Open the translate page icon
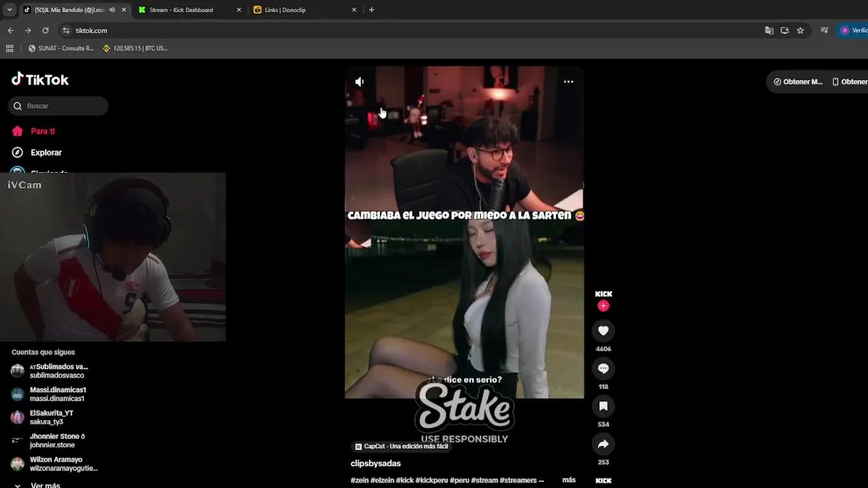 769,30
